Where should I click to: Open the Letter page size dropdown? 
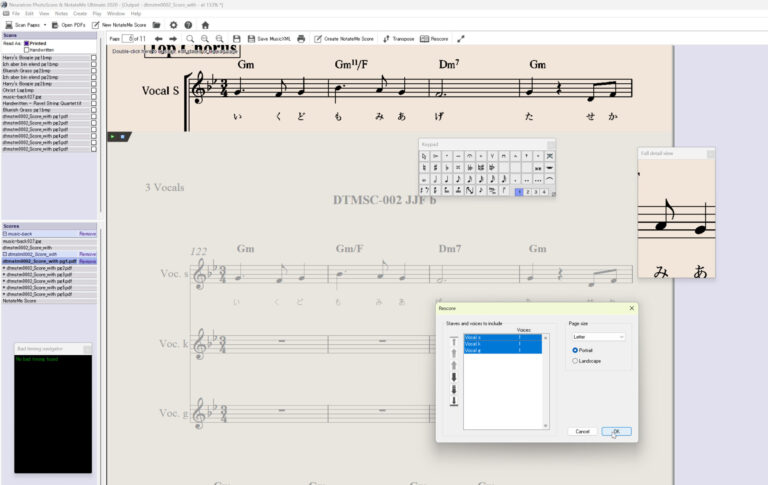(x=599, y=337)
